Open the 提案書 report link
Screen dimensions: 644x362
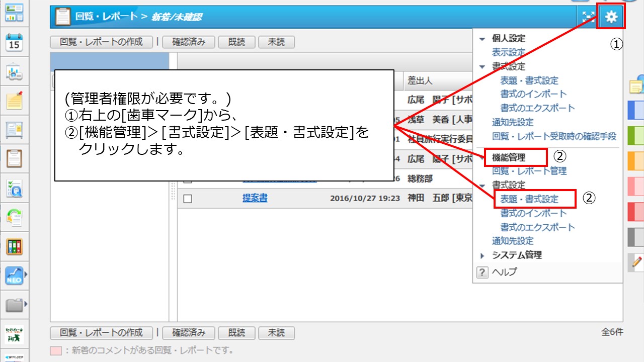[255, 199]
